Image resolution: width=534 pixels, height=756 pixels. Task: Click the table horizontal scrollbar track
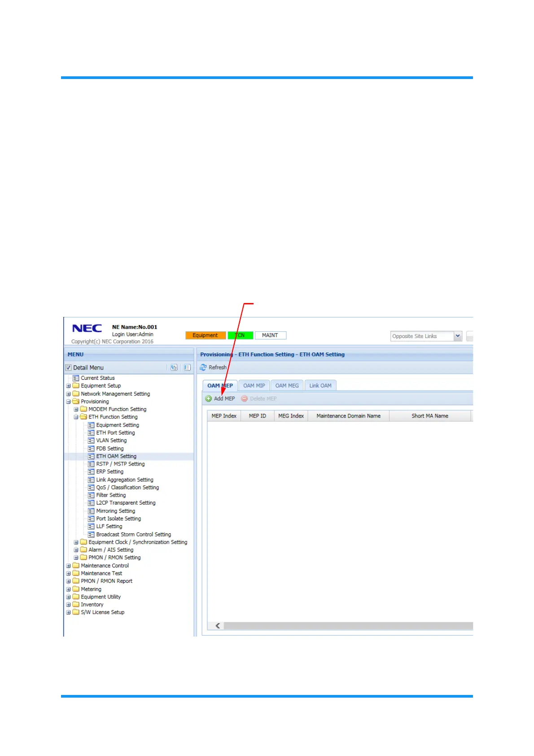pos(348,626)
